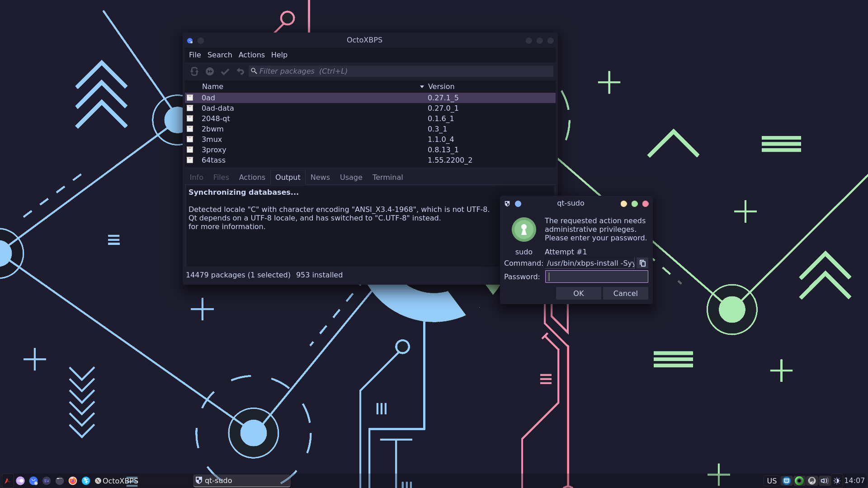The width and height of the screenshot is (868, 488).
Task: Click the search magnifier icon in filter box
Action: tap(254, 71)
